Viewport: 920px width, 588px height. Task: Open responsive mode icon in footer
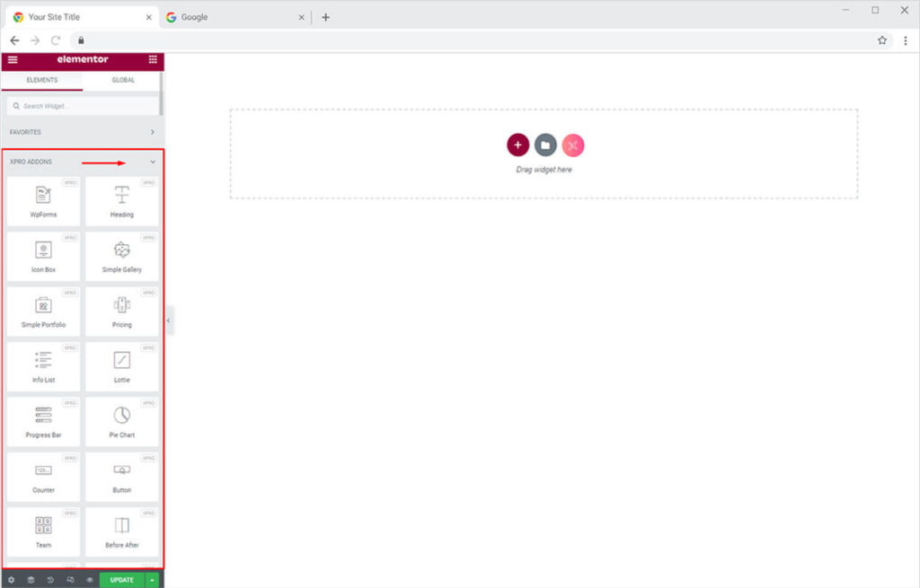pyautogui.click(x=70, y=580)
